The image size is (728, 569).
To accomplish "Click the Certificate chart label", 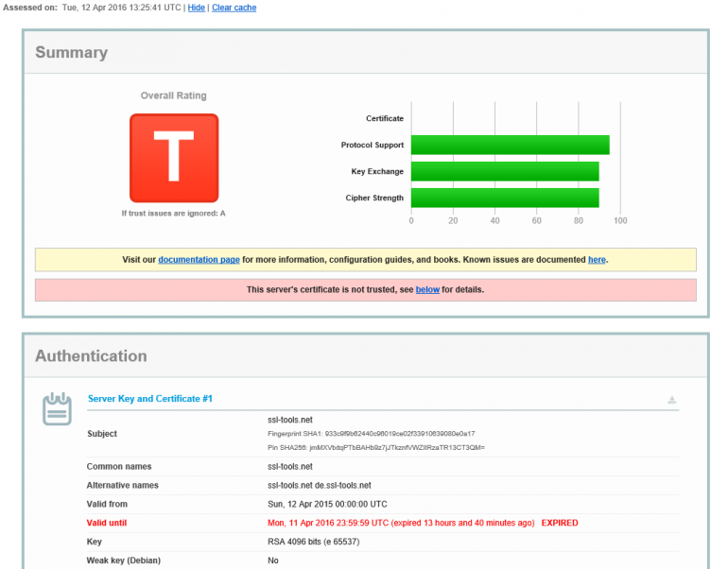I will pyautogui.click(x=385, y=118).
